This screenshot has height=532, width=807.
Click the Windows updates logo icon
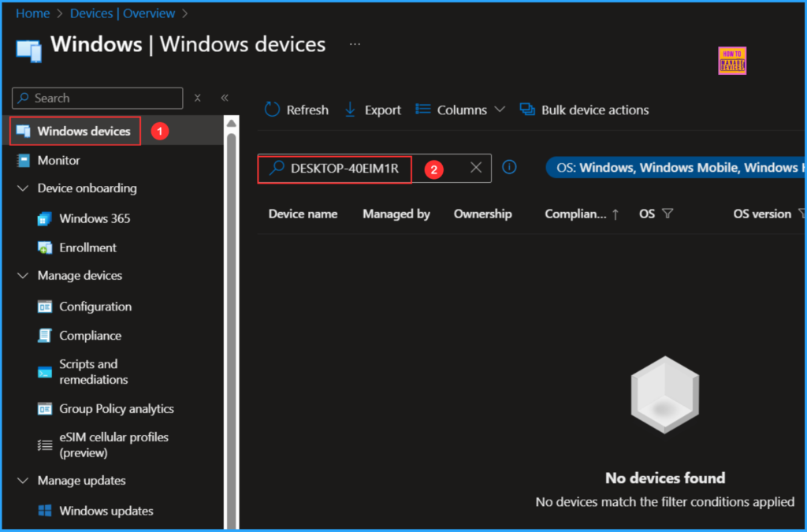pos(45,511)
